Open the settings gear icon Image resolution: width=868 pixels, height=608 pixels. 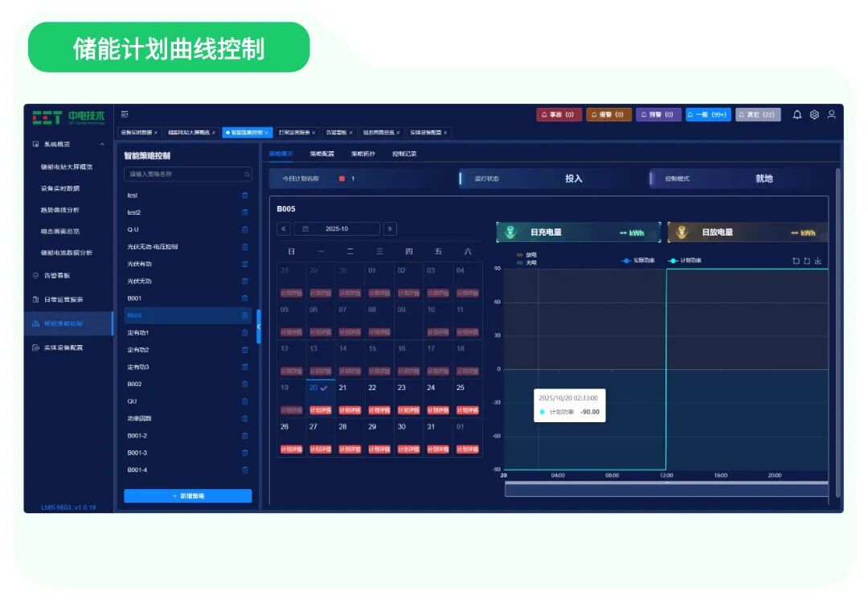[x=814, y=115]
